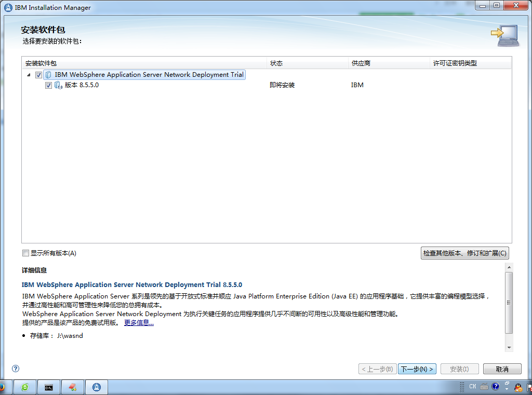Viewport: 532px width, 395px height.
Task: Click the taskbar grip dots in tray
Action: 462,387
